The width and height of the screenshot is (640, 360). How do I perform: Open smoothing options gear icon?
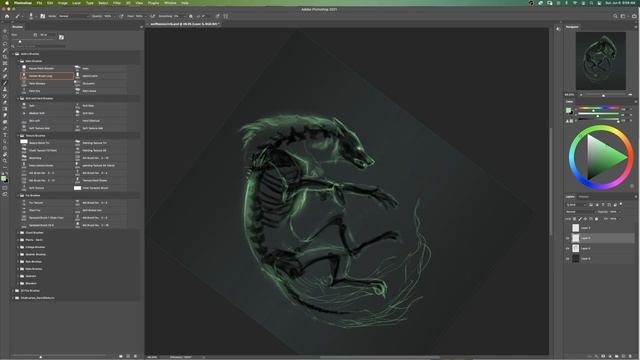point(191,16)
